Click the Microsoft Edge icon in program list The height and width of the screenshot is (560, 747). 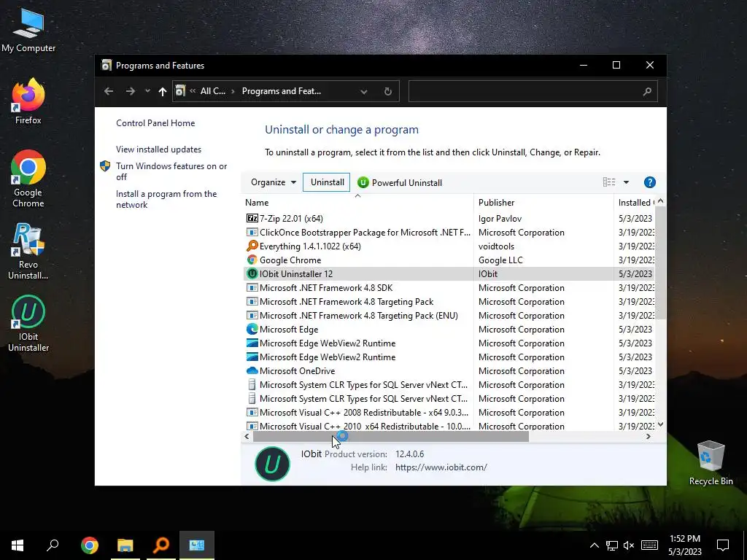252,329
